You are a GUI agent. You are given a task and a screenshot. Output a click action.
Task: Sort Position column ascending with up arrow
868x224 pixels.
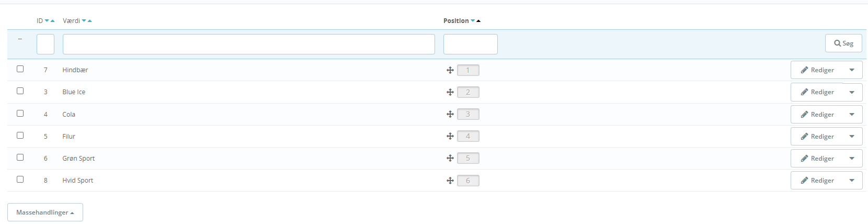[478, 21]
